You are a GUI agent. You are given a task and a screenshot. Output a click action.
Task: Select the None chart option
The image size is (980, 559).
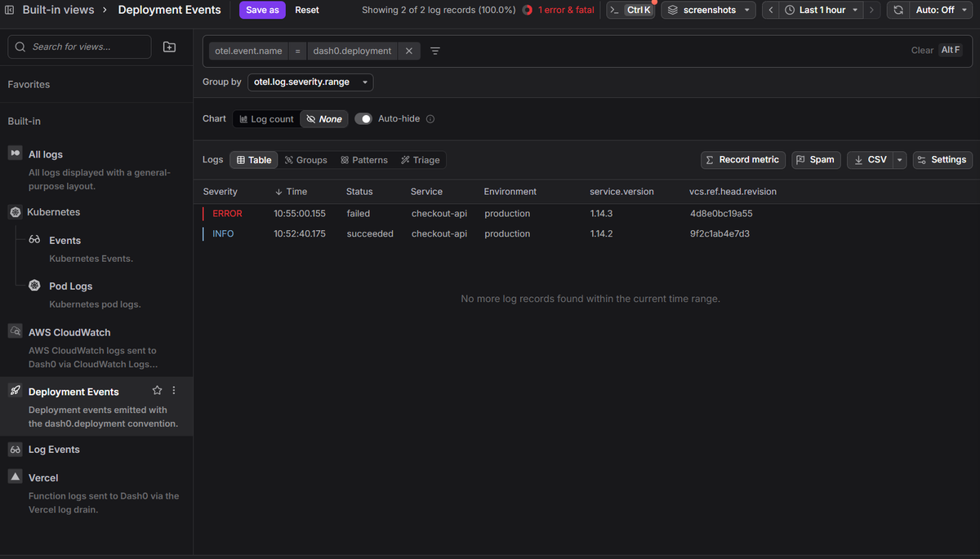click(324, 119)
